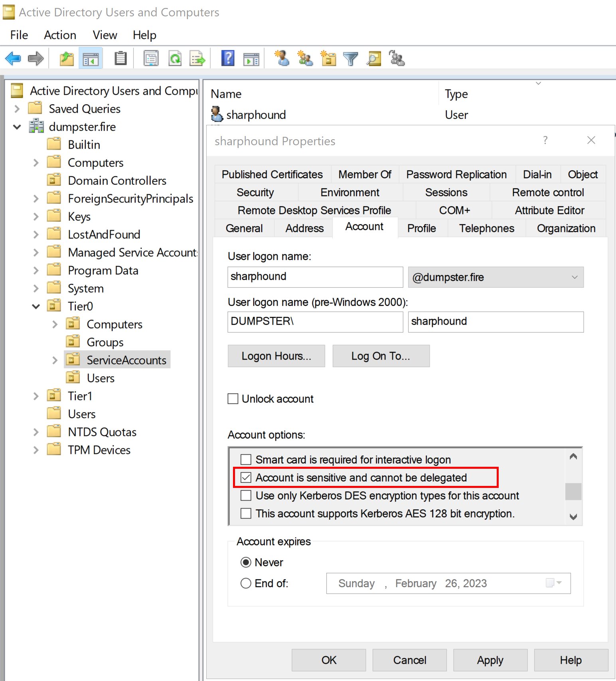Switch to the Member Of tab

tap(365, 174)
